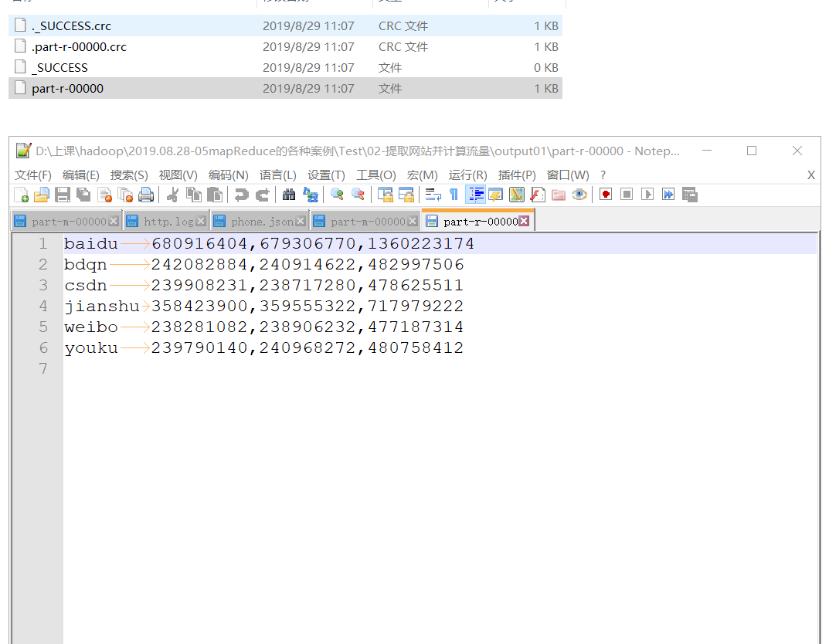Screen dimensions: 829x644
Task: Start macro recording with red dot
Action: point(606,195)
